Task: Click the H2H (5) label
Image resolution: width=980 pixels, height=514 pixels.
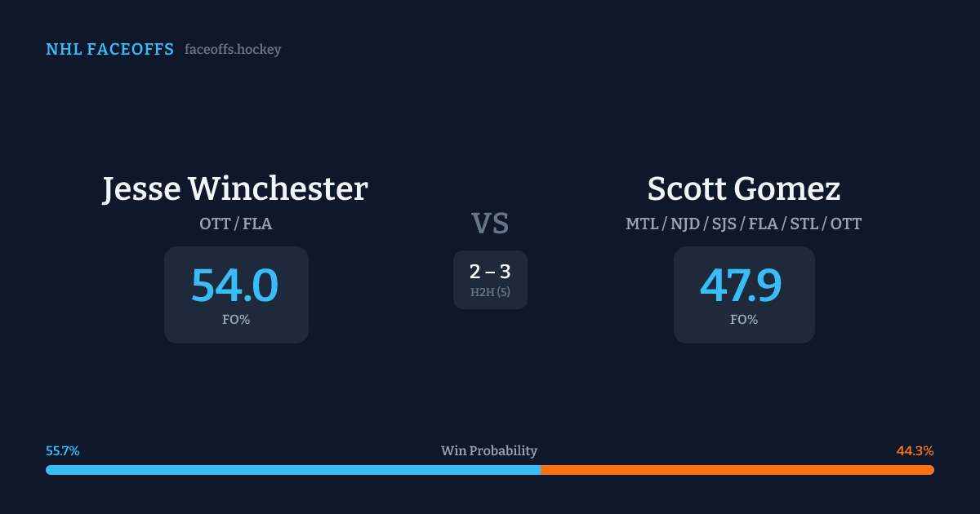Action: 490,292
